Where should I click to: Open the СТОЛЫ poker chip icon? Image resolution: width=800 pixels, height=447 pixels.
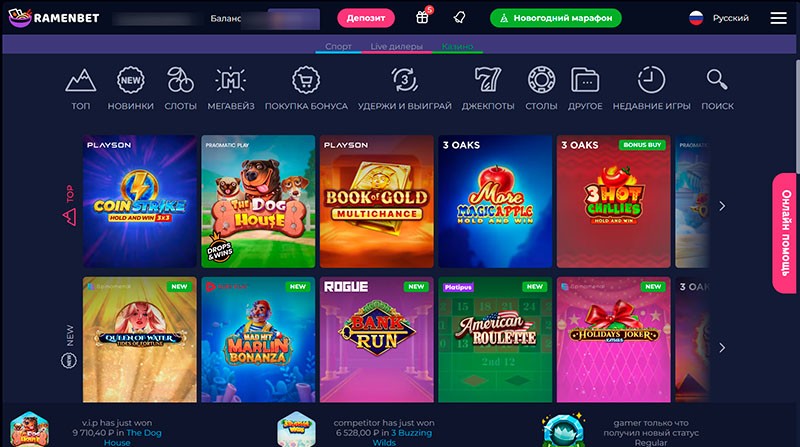(x=541, y=80)
